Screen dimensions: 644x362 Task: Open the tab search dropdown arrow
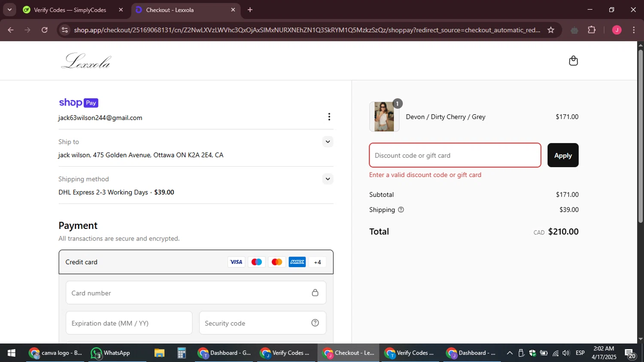9,9
